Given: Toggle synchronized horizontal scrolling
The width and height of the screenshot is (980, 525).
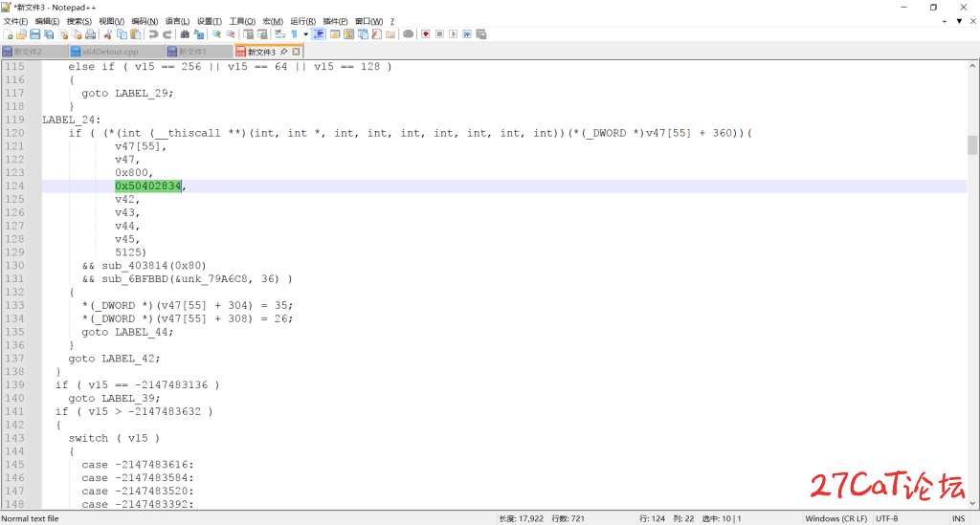Looking at the screenshot, I should (262, 34).
